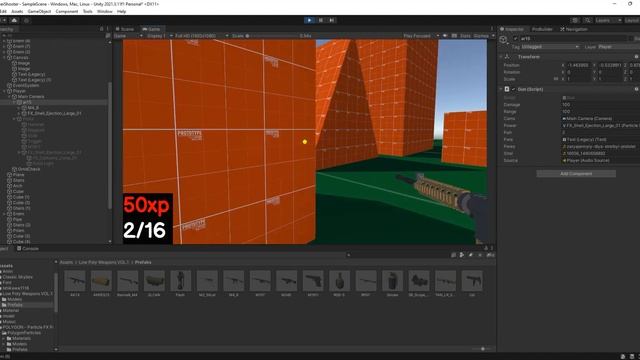Collapse the Transform component
Image resolution: width=640 pixels, height=360 pixels.
(x=501, y=57)
